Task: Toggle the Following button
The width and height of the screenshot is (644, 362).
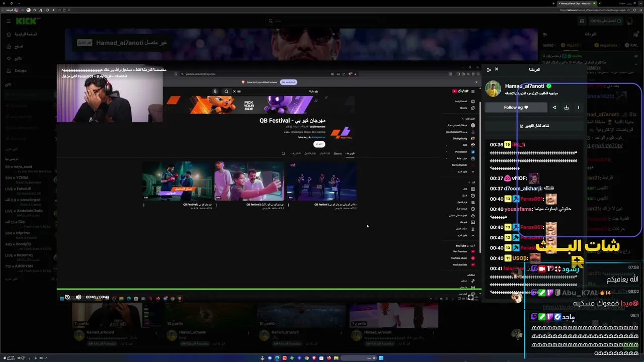Action: coord(516,108)
